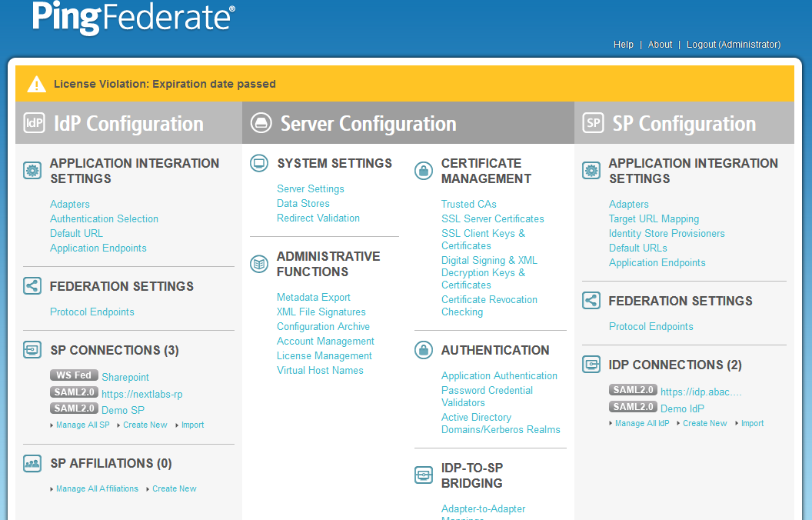Log out as Administrator
The width and height of the screenshot is (812, 520).
(x=734, y=45)
